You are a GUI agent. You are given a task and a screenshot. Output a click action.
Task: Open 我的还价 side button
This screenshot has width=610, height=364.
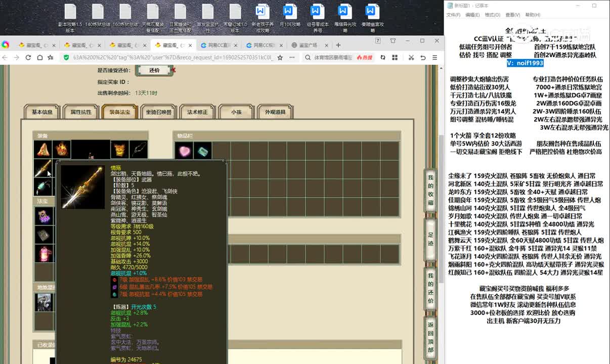click(x=430, y=288)
